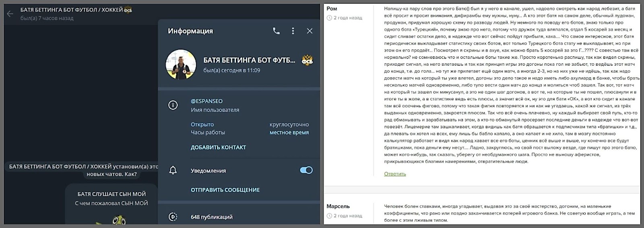This screenshot has height=228, width=644.
Task: Click the back arrow in chat header
Action: click(10, 14)
